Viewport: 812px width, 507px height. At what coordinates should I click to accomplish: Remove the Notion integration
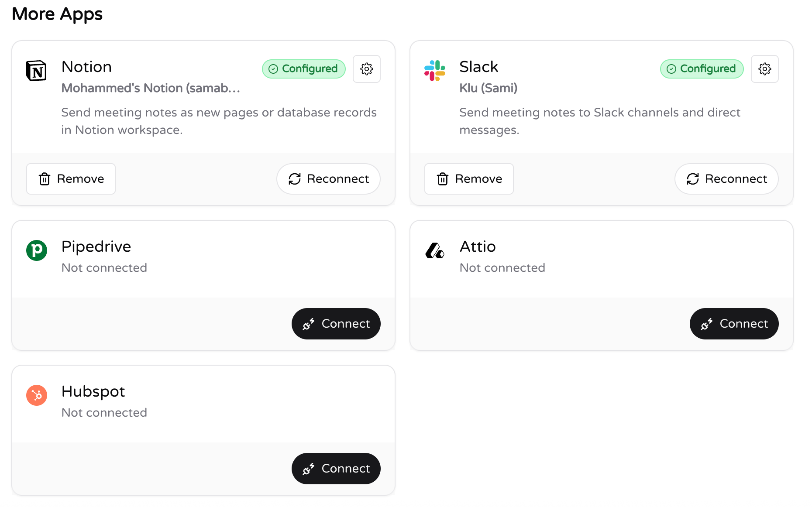[x=71, y=179]
